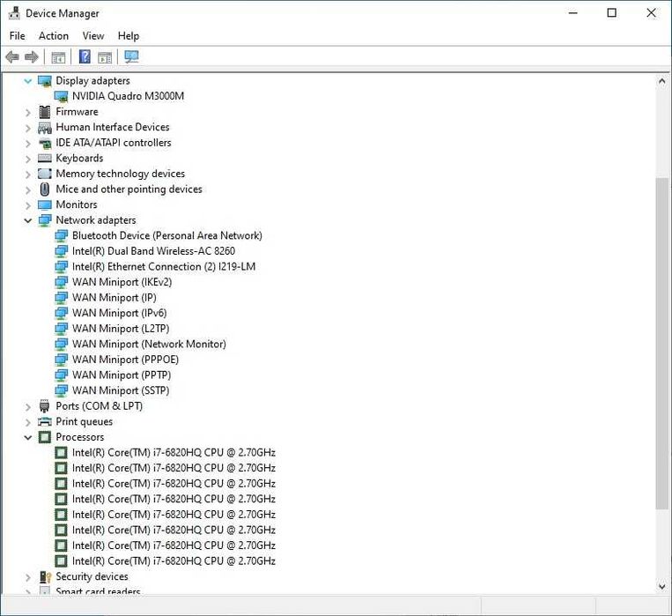Expand the Firmware node
The image size is (672, 616).
coord(28,113)
